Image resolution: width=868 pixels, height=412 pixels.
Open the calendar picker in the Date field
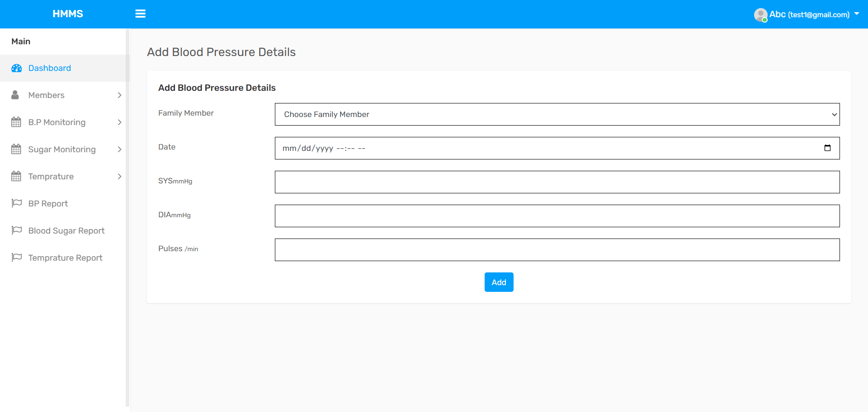click(x=827, y=148)
